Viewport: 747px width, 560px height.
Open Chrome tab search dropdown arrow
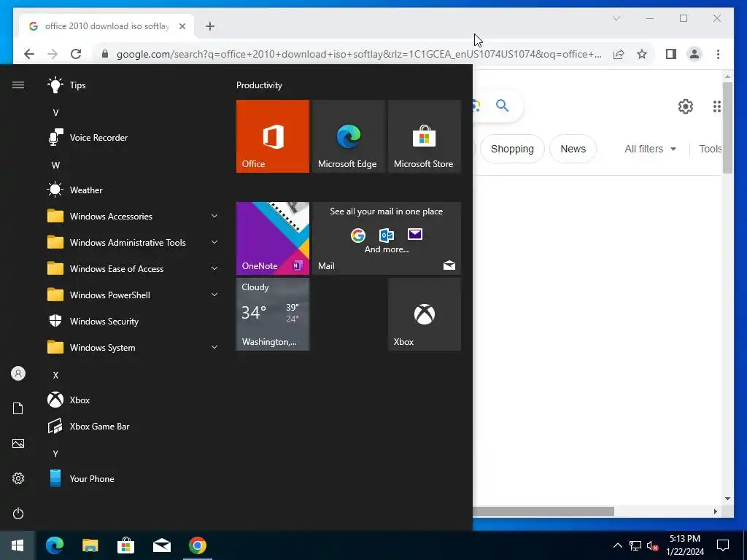coord(616,18)
